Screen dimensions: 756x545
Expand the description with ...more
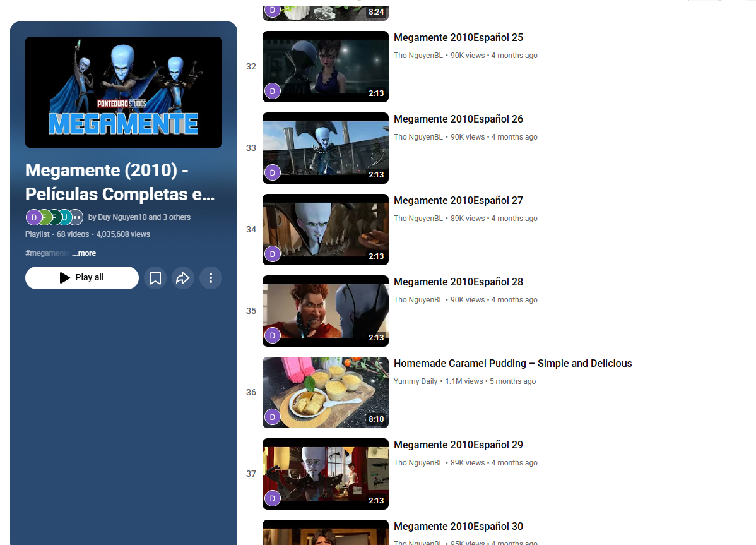tap(84, 253)
